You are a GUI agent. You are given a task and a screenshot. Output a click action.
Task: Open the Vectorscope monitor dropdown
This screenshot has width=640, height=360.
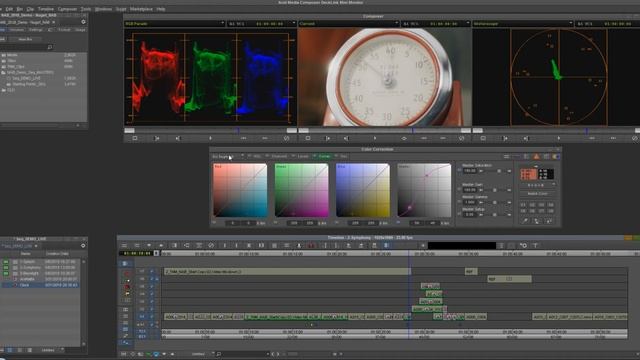(570, 24)
